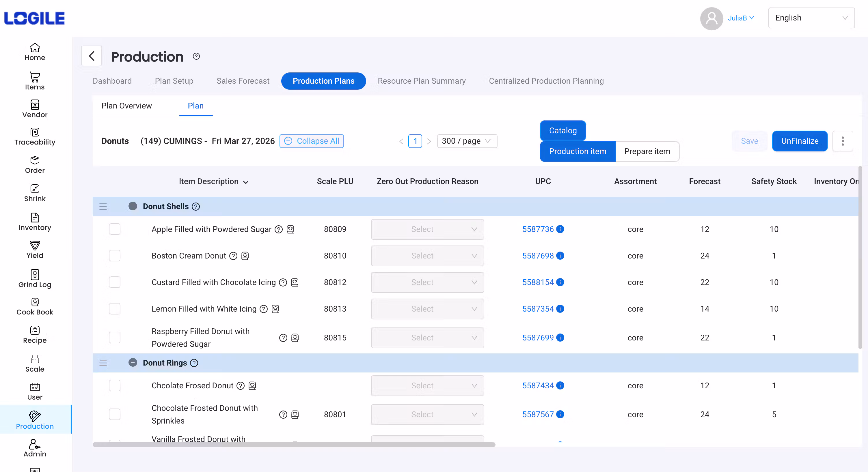Click the horizontal scrollbar under the table
The height and width of the screenshot is (472, 868).
294,444
